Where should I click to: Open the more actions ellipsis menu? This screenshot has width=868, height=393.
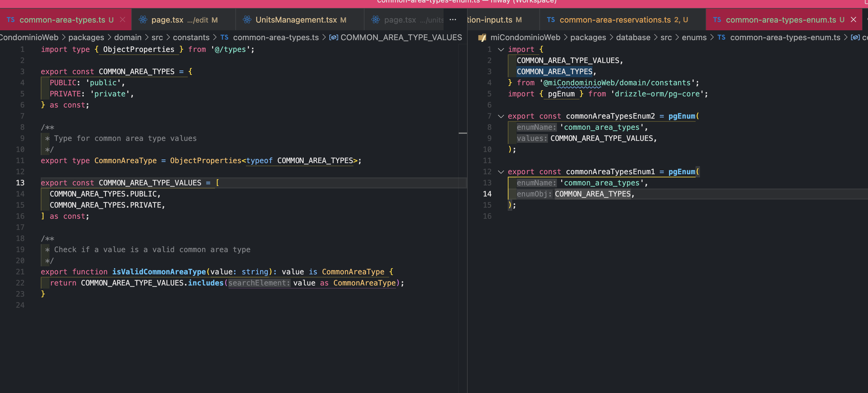(x=453, y=19)
